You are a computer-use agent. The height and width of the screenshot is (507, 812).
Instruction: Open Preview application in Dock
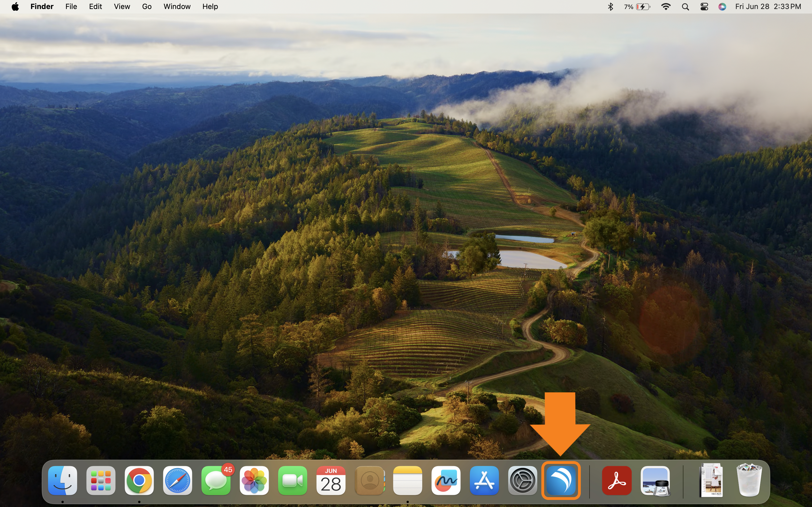pos(655,480)
